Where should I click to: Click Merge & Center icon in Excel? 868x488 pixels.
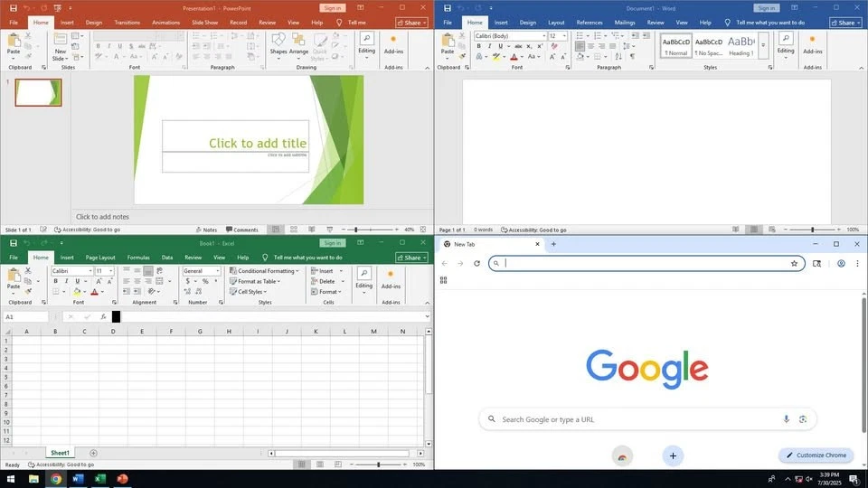[x=160, y=281]
